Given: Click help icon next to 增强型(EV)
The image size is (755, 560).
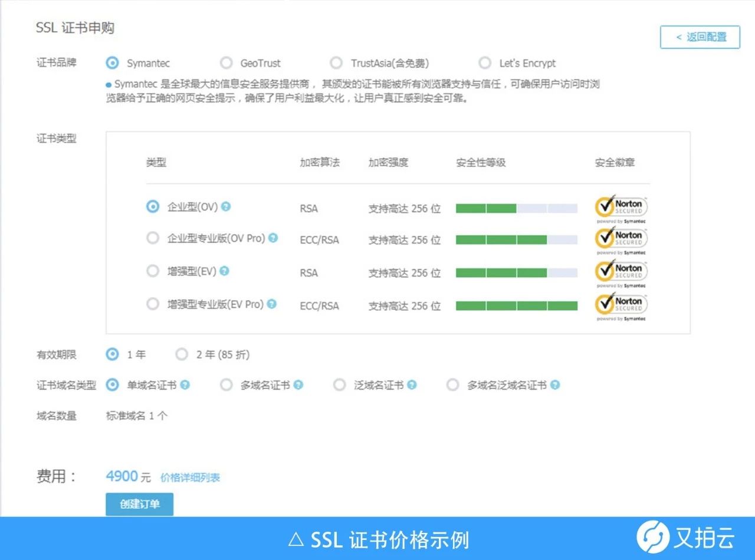Looking at the screenshot, I should click(x=224, y=271).
